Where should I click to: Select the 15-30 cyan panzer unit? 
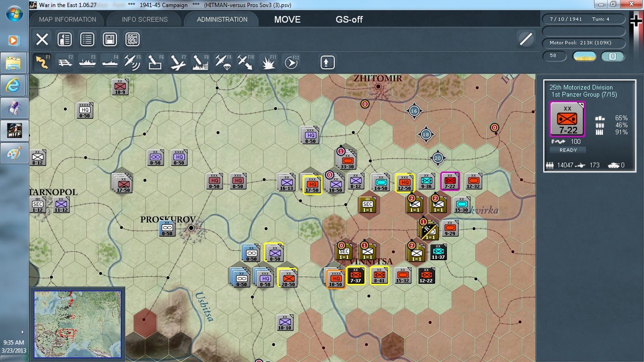coord(462,205)
